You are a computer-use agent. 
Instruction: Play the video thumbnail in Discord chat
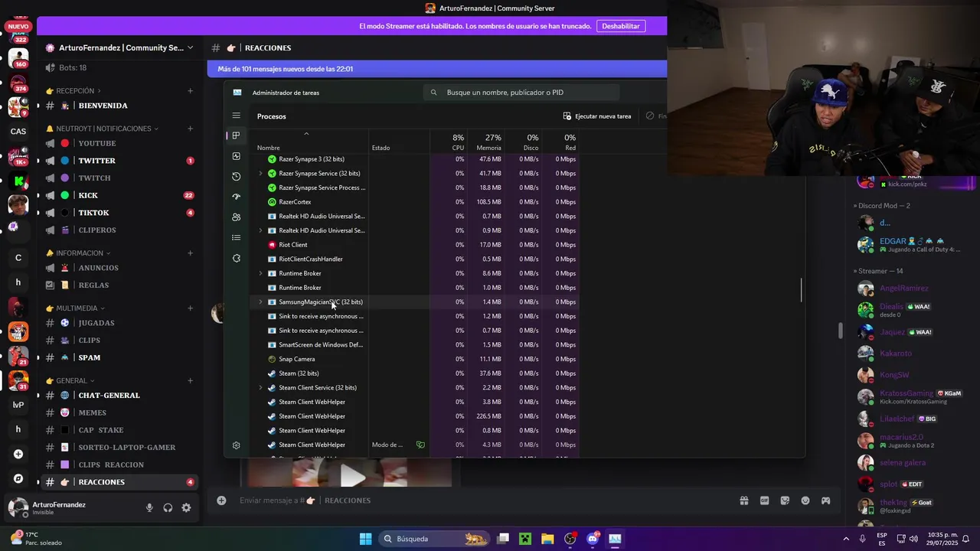click(352, 474)
